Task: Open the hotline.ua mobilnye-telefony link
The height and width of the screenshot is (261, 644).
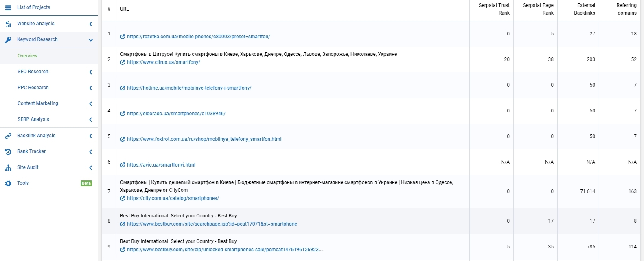Action: click(189, 88)
